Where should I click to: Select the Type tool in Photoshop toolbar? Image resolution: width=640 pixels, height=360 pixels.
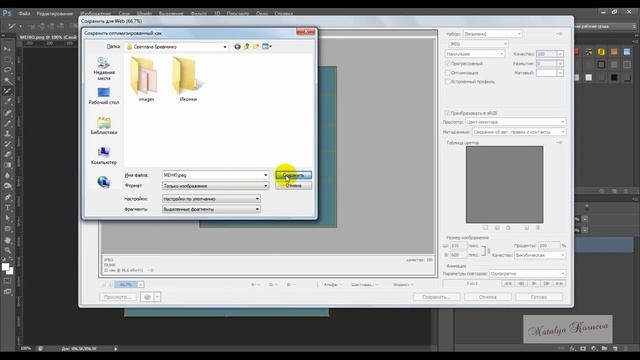point(7,208)
